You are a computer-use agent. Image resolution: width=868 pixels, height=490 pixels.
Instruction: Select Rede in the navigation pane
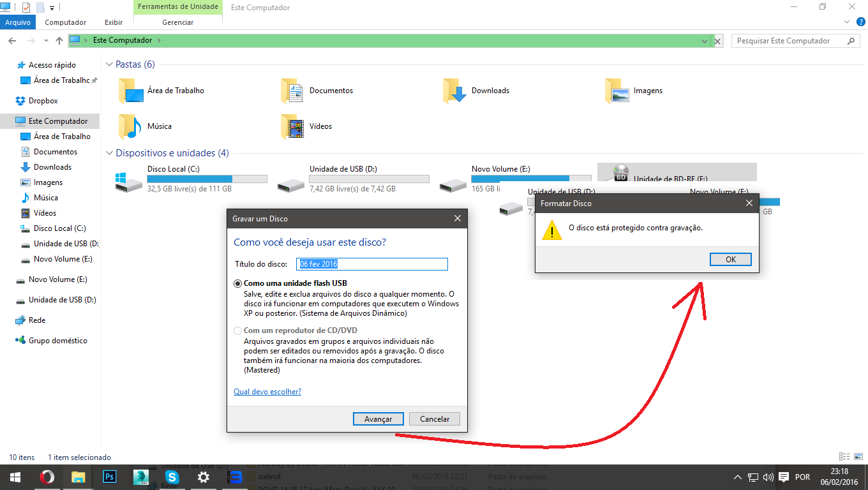coord(37,320)
